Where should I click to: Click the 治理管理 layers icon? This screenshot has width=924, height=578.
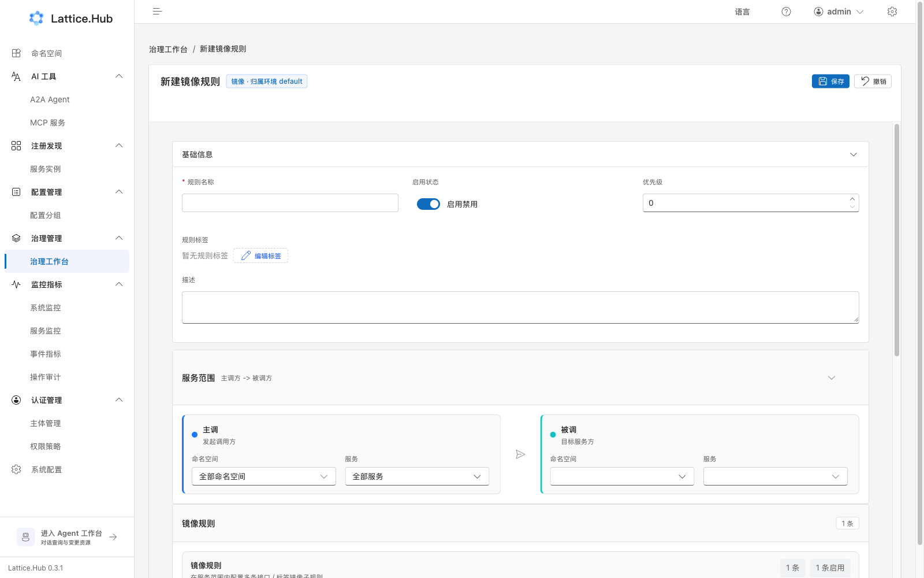pos(16,238)
